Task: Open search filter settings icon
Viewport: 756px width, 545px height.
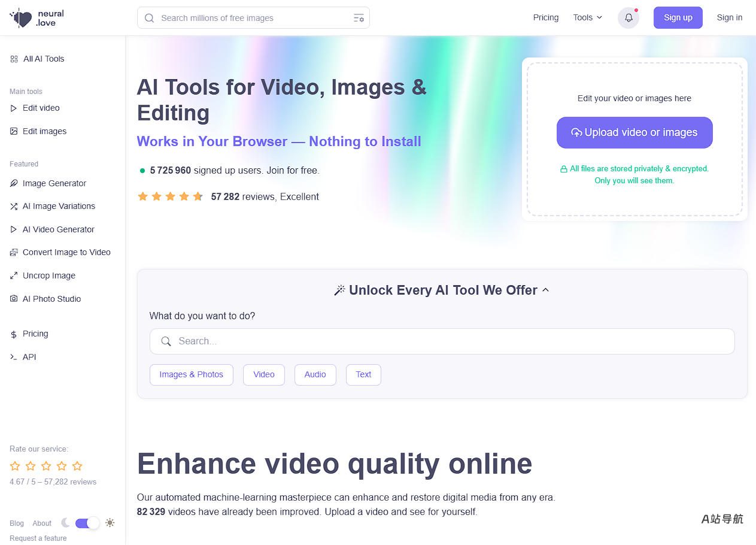Action: pyautogui.click(x=359, y=18)
